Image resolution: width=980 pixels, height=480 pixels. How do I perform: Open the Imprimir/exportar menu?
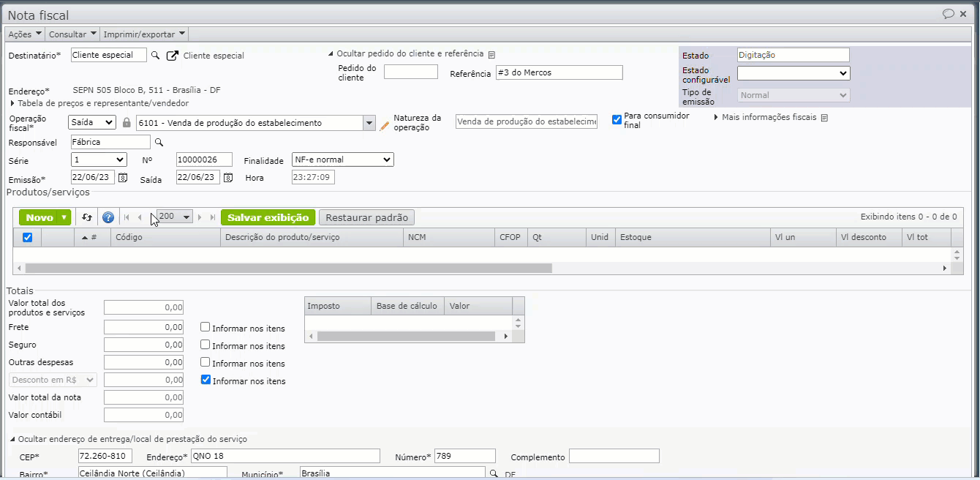(x=144, y=34)
